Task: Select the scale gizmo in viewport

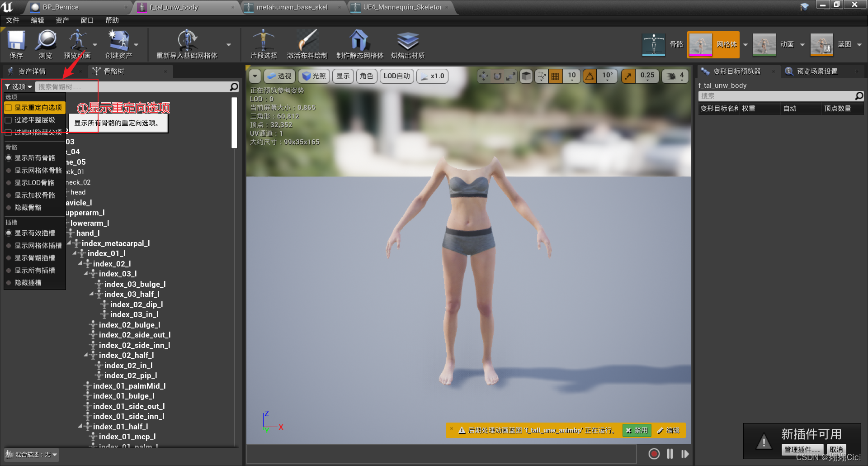Action: pyautogui.click(x=511, y=76)
